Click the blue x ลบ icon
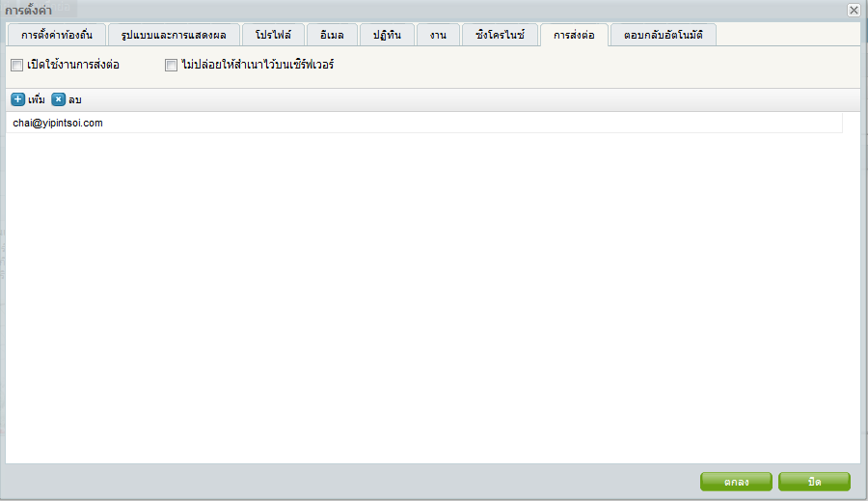 [58, 99]
